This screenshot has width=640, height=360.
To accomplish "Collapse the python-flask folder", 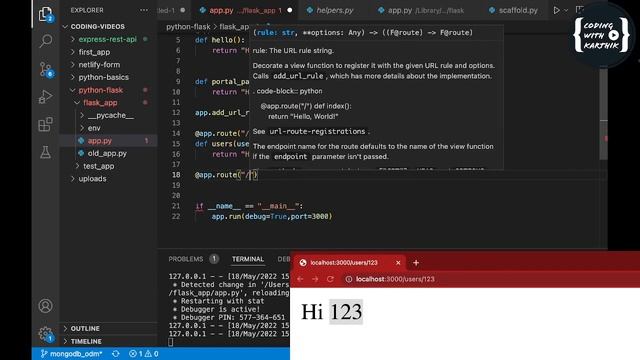I will coord(100,90).
